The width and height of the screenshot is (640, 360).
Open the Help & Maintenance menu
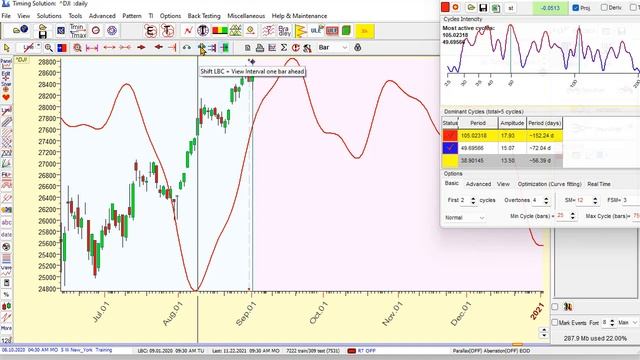click(299, 16)
